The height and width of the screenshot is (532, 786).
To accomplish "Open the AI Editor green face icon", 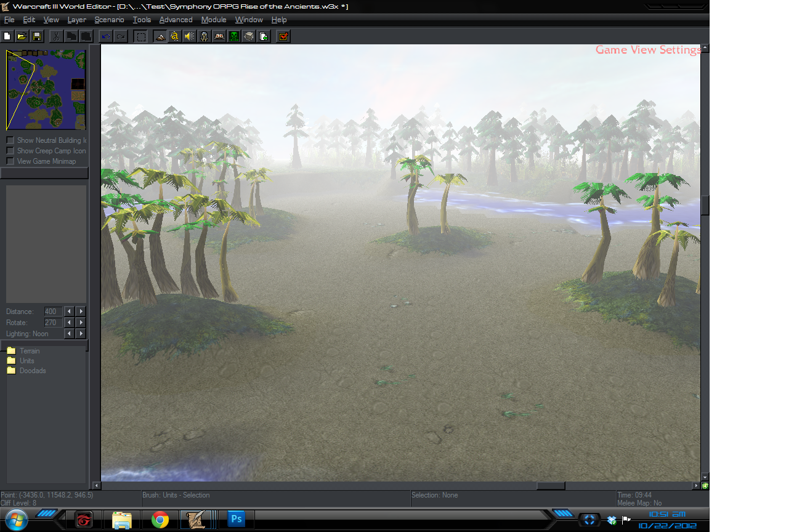I will pyautogui.click(x=234, y=36).
